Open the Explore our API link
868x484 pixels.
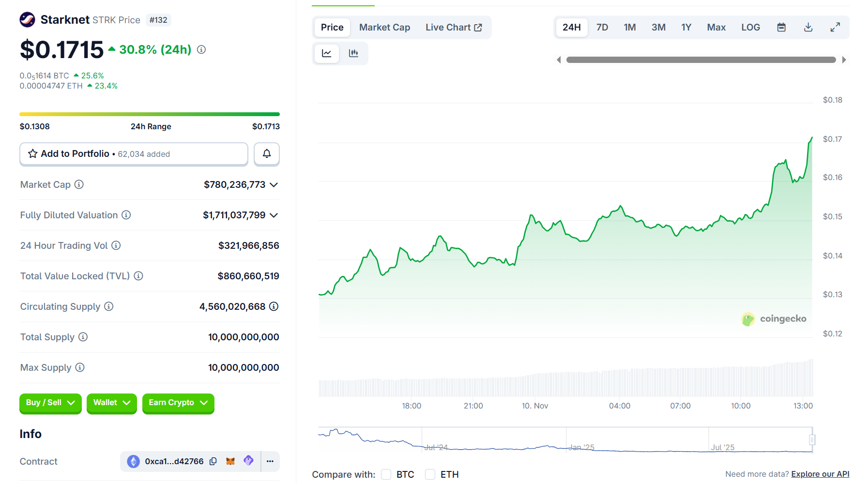coord(820,474)
